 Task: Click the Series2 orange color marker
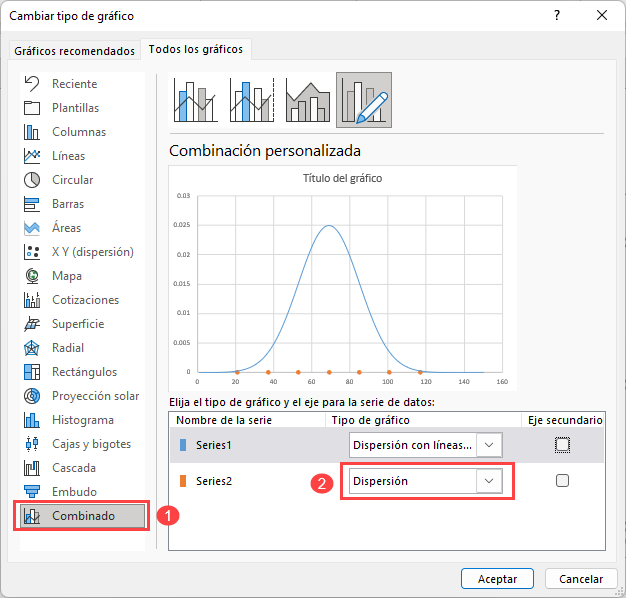pyautogui.click(x=183, y=481)
